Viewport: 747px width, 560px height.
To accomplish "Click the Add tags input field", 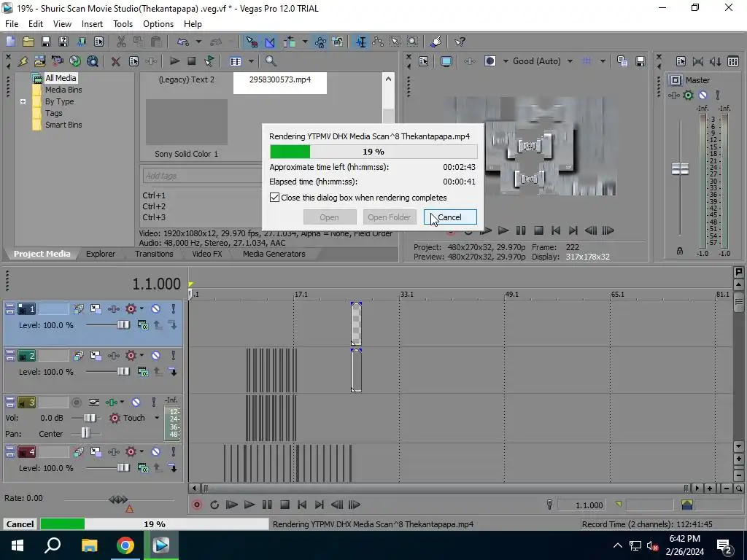I will click(x=202, y=175).
